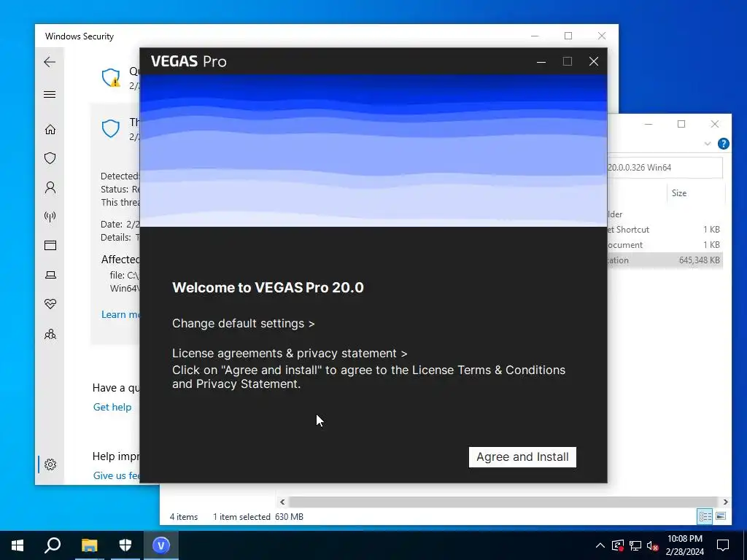This screenshot has width=747, height=560.
Task: Select the Document file row in Explorer
Action: coord(665,245)
